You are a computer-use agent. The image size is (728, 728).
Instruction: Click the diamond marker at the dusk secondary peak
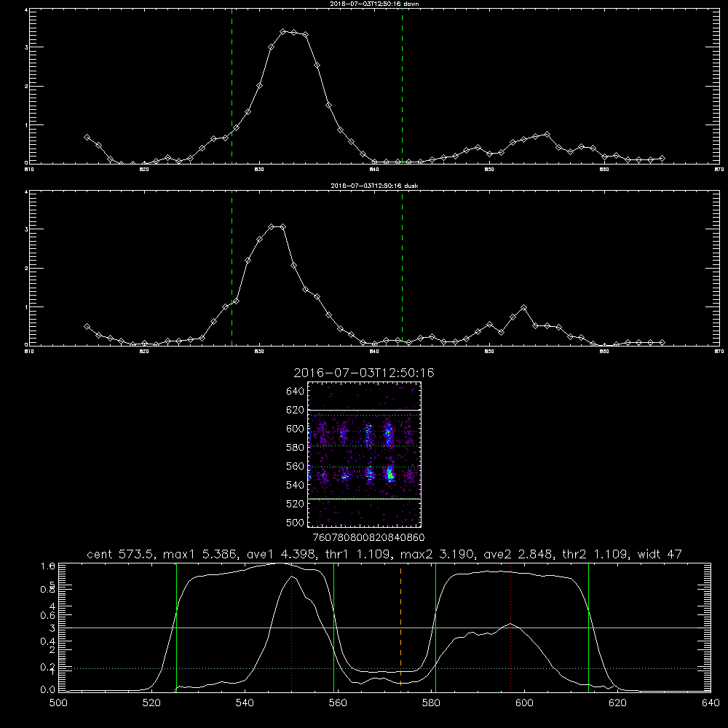tap(523, 308)
